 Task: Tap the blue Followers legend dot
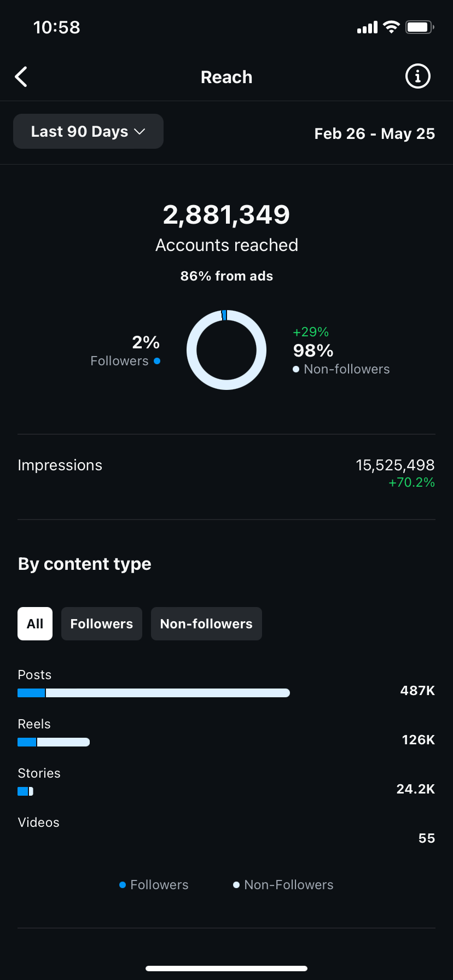click(123, 885)
